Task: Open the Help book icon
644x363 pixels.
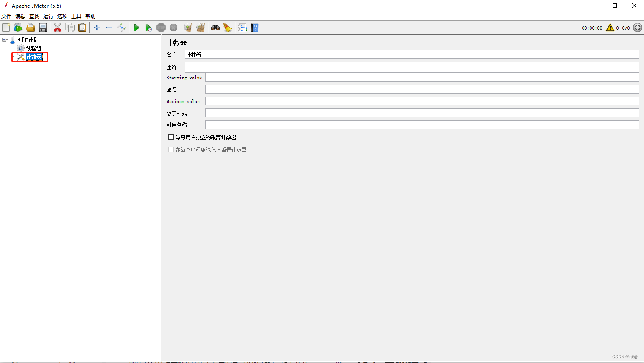Action: (254, 28)
